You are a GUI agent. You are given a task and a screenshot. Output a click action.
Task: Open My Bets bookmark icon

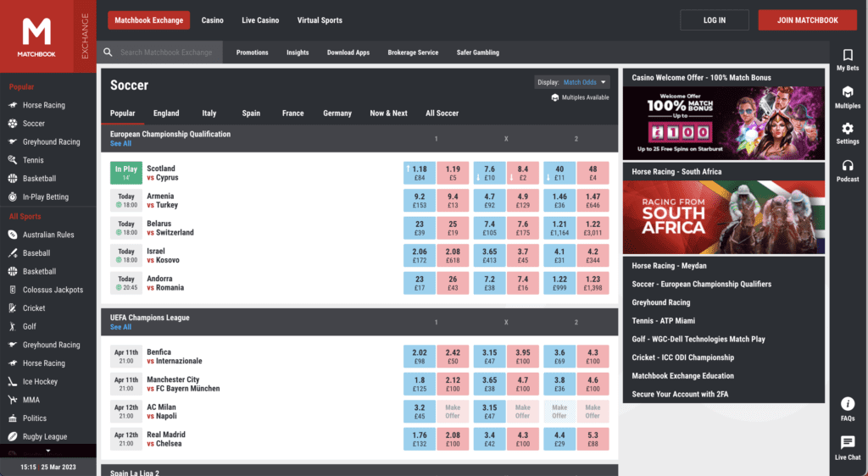[848, 55]
